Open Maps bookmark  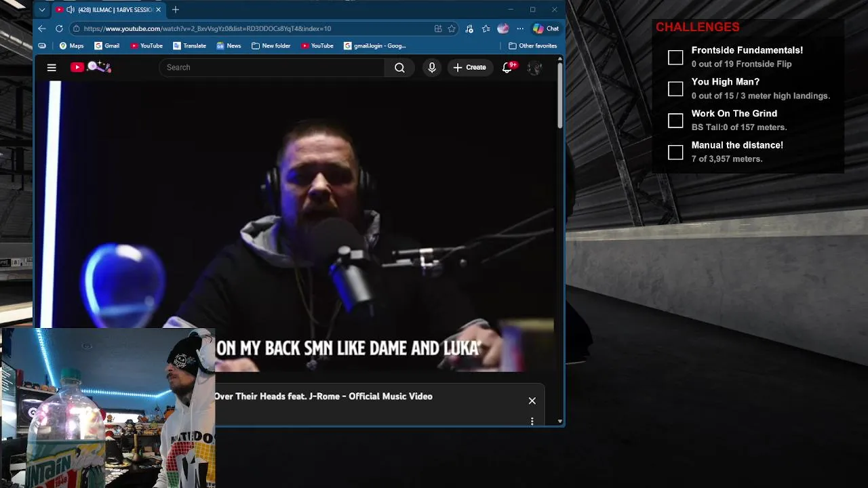click(x=71, y=45)
